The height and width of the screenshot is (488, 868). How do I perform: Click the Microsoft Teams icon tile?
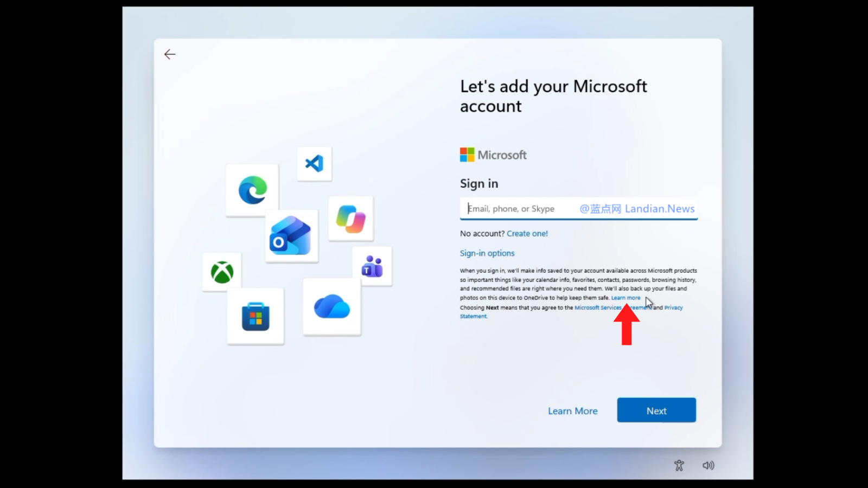click(372, 266)
